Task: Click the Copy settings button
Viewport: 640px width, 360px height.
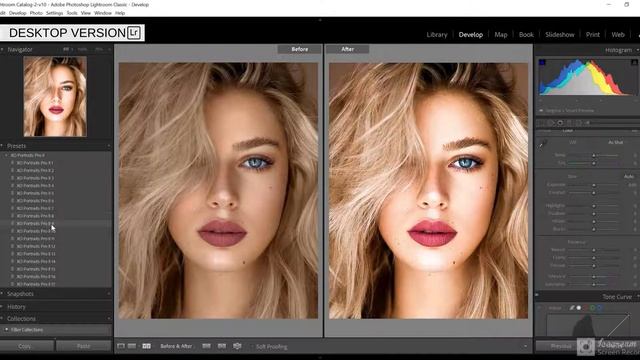Action: [x=26, y=346]
